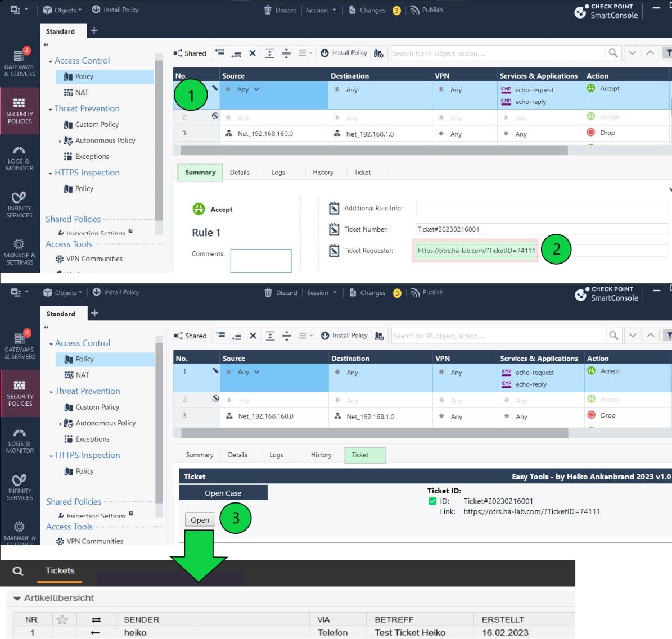Click the magnifier icon beside the Tickets tab
The image size is (672, 639).
pos(18,571)
